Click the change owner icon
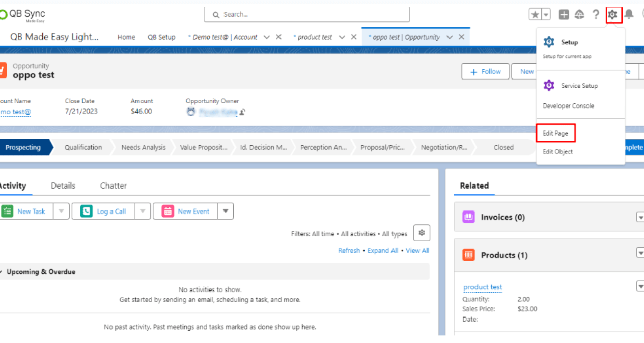The image size is (644, 343). pos(243,112)
